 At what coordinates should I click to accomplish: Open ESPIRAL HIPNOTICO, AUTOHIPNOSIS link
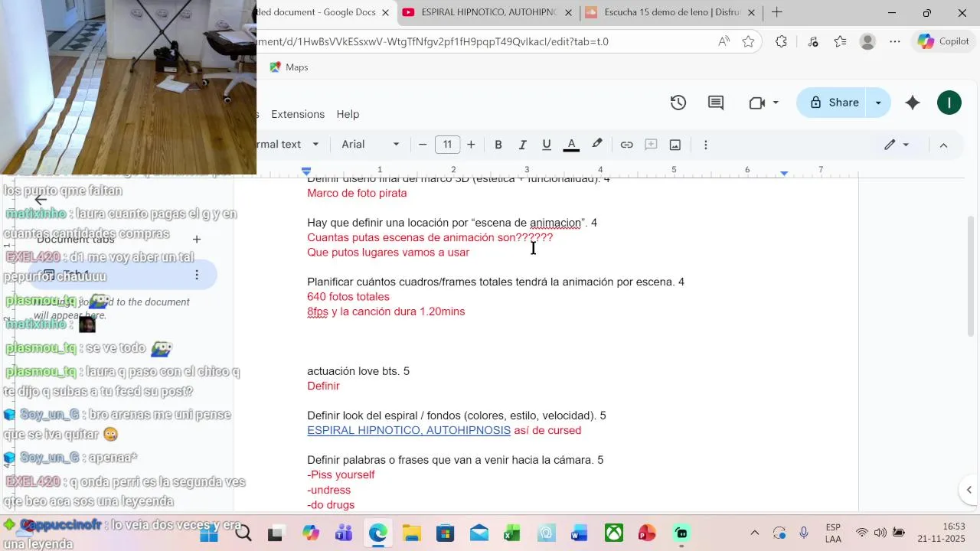(x=409, y=430)
